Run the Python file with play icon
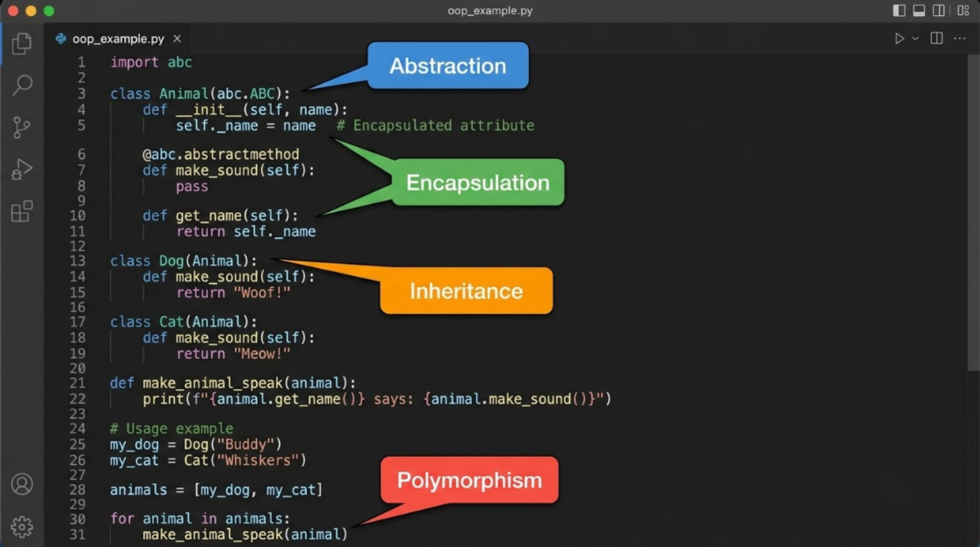 [899, 39]
